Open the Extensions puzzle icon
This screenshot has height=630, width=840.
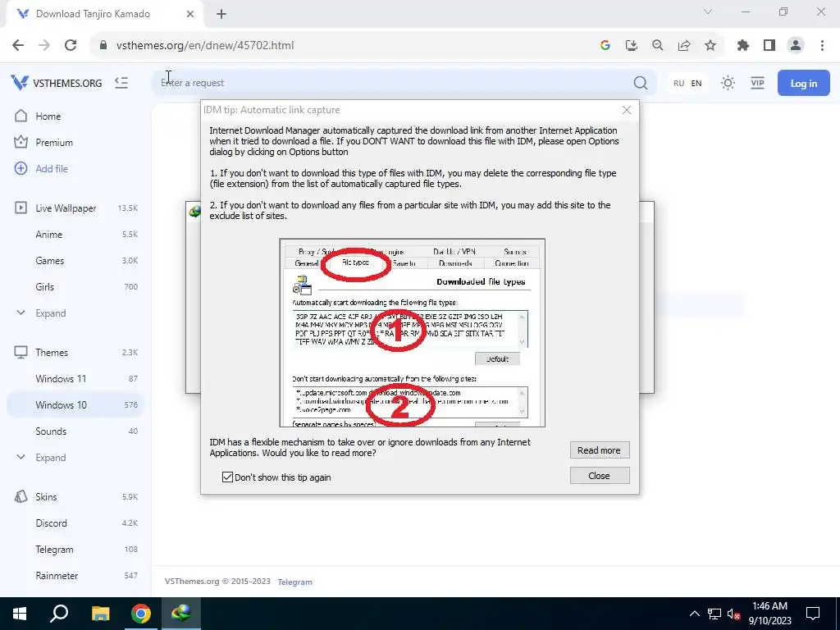coord(743,45)
